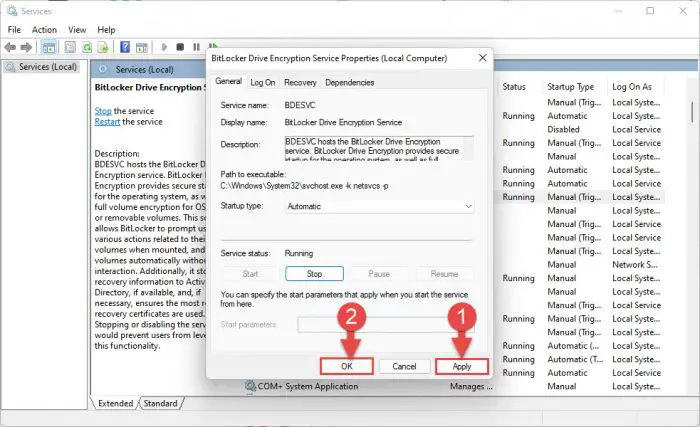Viewport: 700px width, 427px height.
Task: Click the Pause Service icon in the toolbar
Action: click(x=196, y=47)
